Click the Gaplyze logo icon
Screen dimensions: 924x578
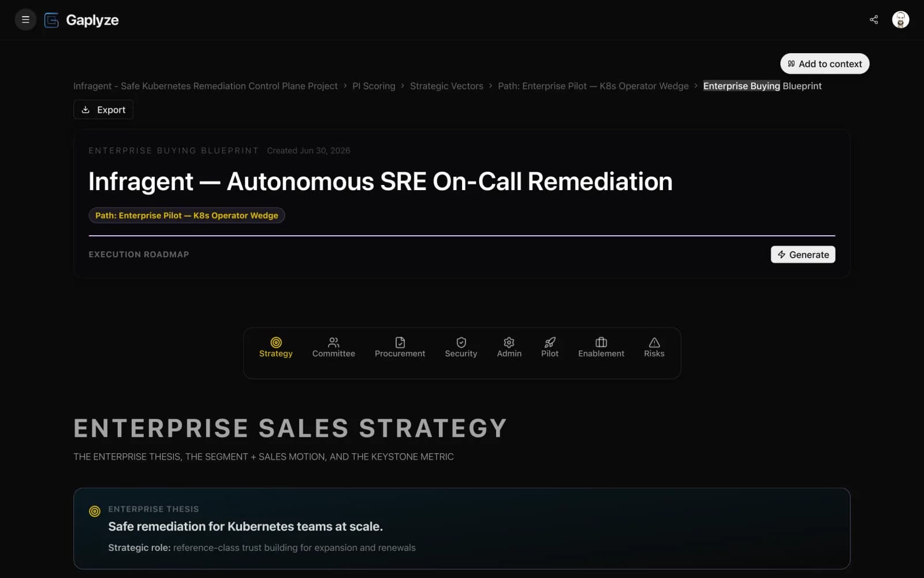(51, 20)
